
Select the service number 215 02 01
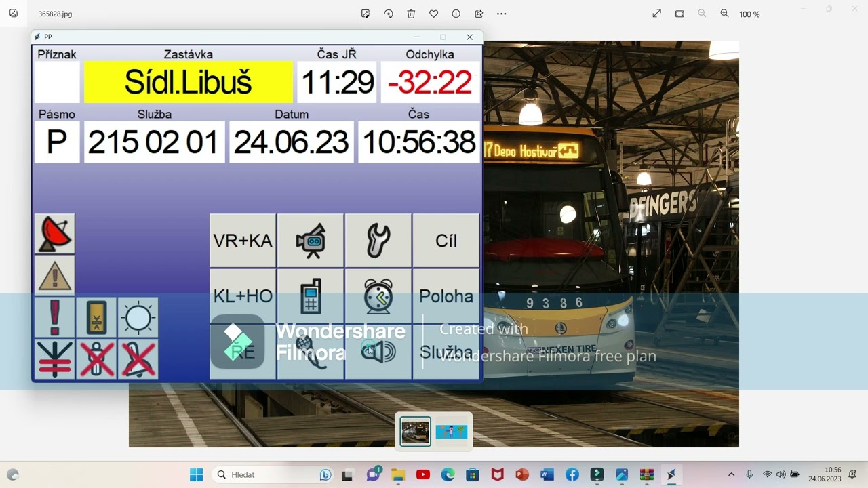tap(155, 142)
